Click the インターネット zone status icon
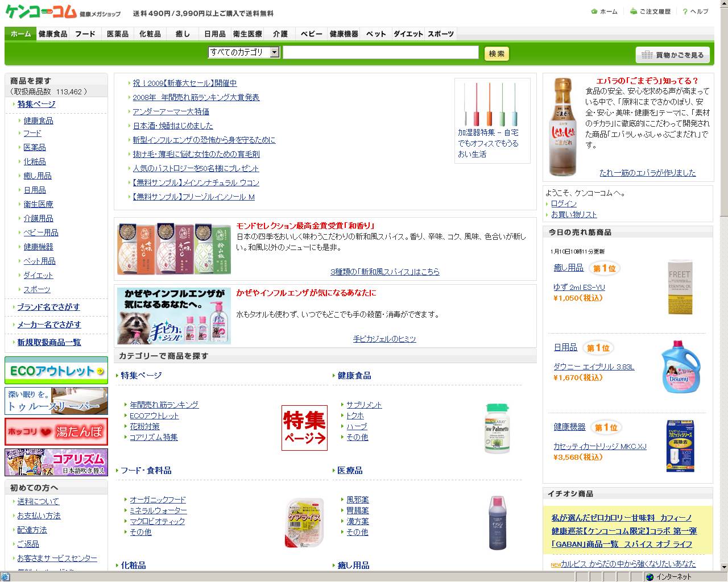Image resolution: width=728 pixels, height=582 pixels. 650,577
